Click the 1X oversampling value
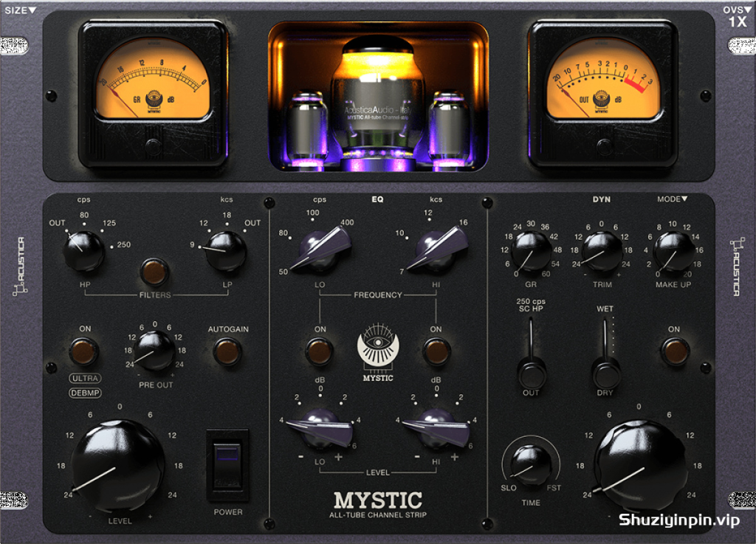756x544 pixels. click(738, 22)
